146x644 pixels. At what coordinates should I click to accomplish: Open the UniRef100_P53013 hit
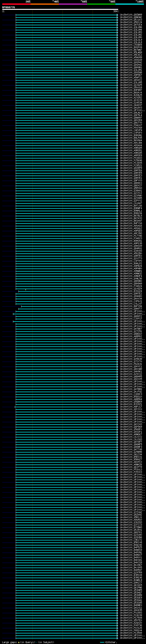(x=131, y=469)
